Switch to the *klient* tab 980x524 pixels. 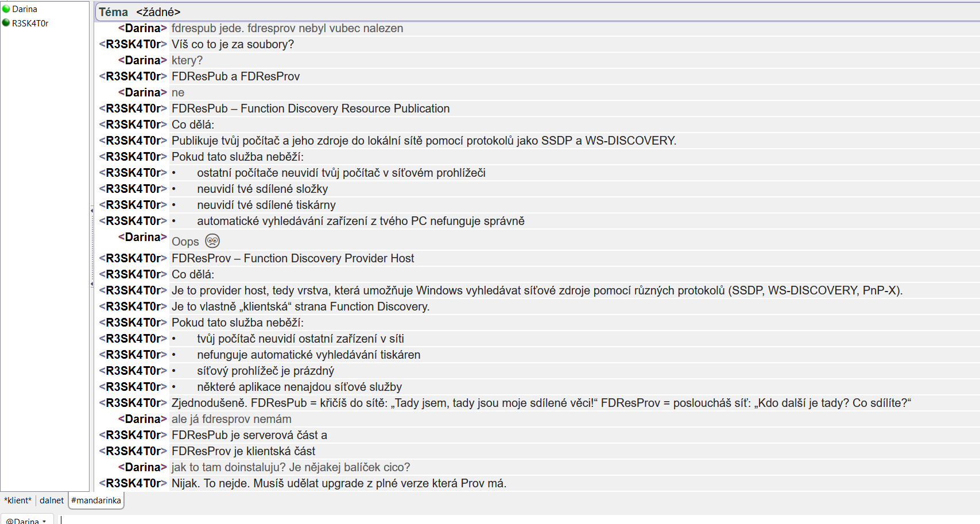[18, 500]
